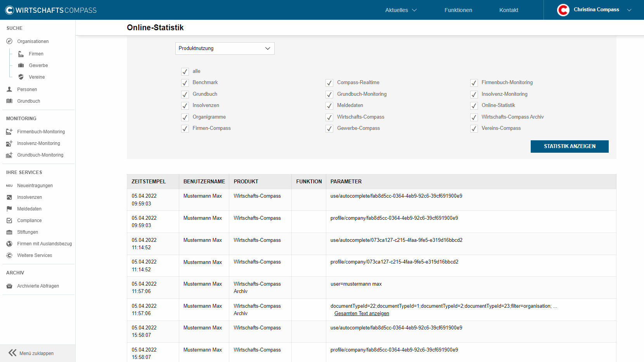Click the Compliance checkmark icon
644x362 pixels.
[9, 221]
